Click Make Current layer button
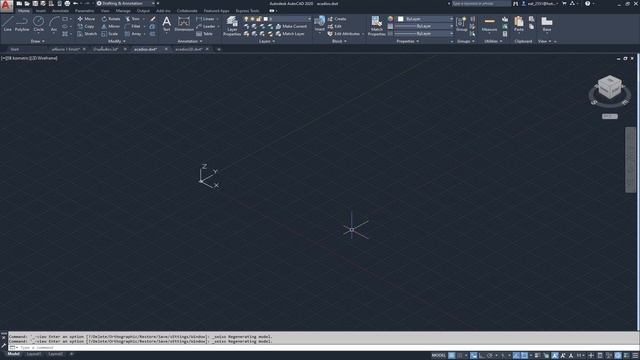 (291, 26)
